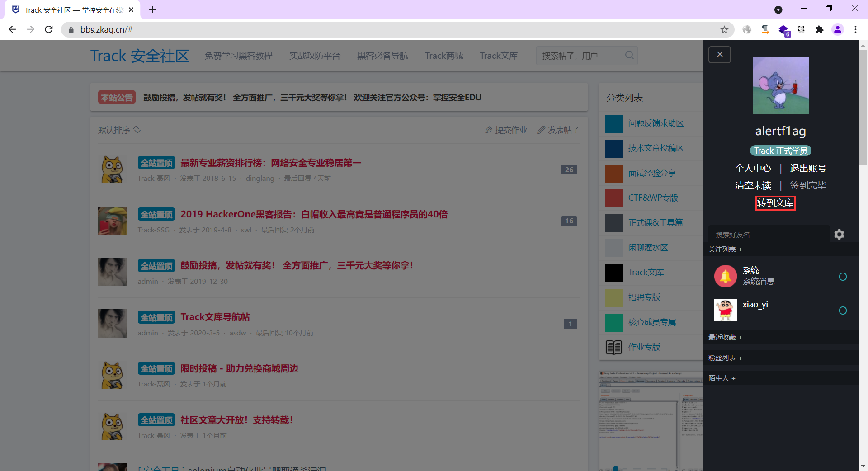
Task: Click reply count badge 16
Action: [569, 221]
